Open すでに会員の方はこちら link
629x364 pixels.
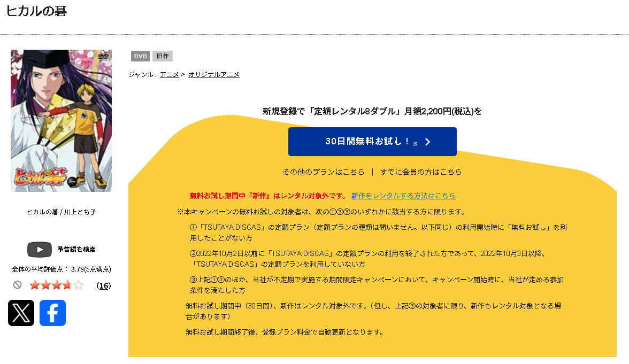tap(421, 172)
